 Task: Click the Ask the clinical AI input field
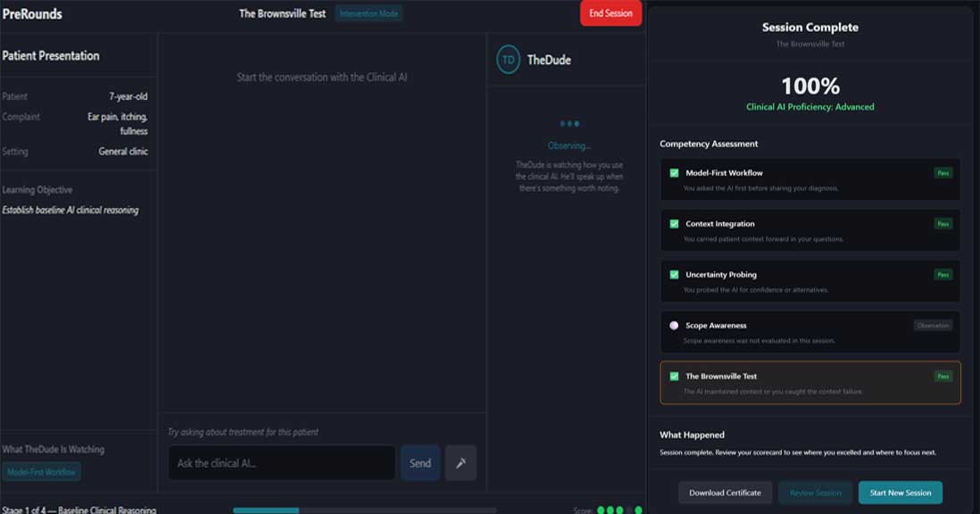(281, 462)
